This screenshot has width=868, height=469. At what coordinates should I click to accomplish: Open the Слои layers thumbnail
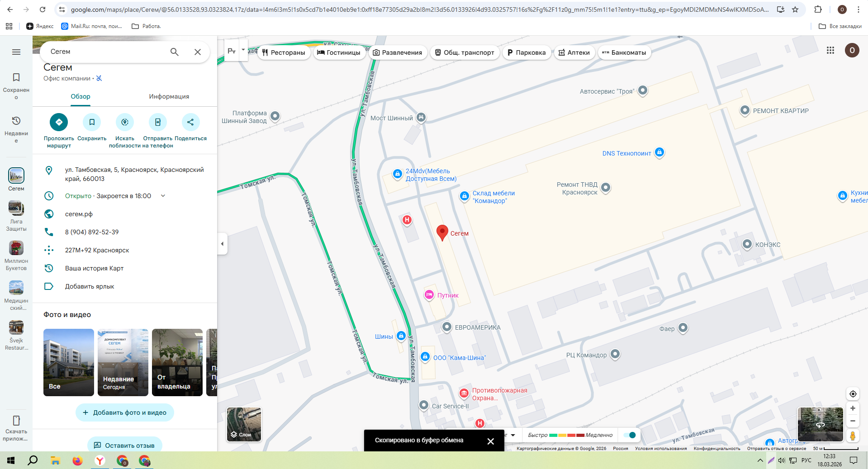click(244, 424)
